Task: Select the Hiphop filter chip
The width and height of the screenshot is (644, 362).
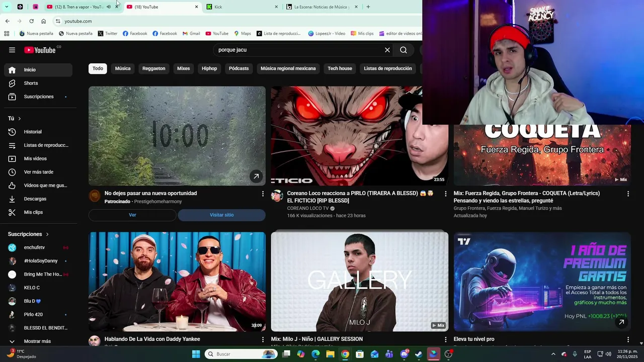Action: (209, 68)
